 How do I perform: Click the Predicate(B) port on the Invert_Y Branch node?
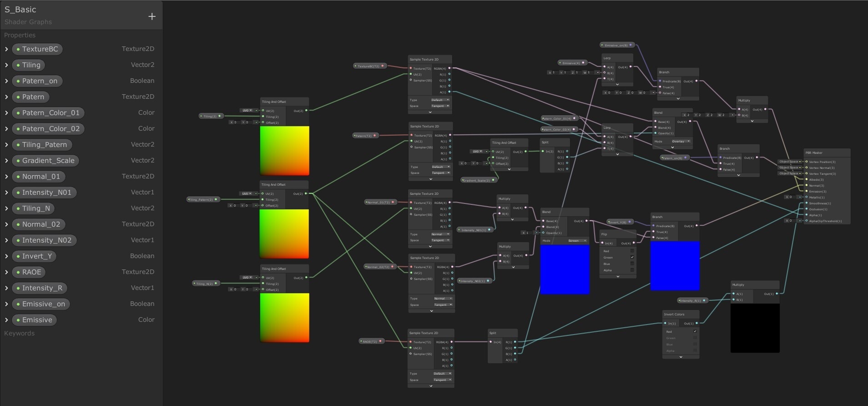coord(653,226)
